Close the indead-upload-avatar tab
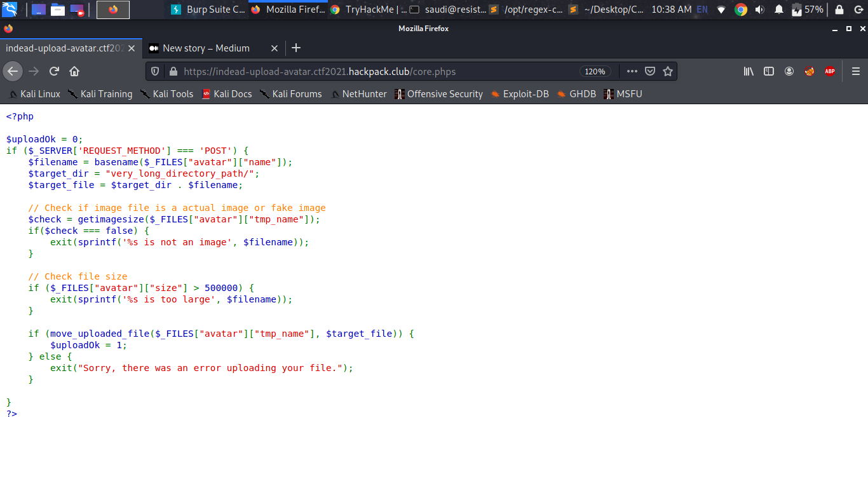Image resolution: width=868 pixels, height=488 pixels. coord(132,48)
